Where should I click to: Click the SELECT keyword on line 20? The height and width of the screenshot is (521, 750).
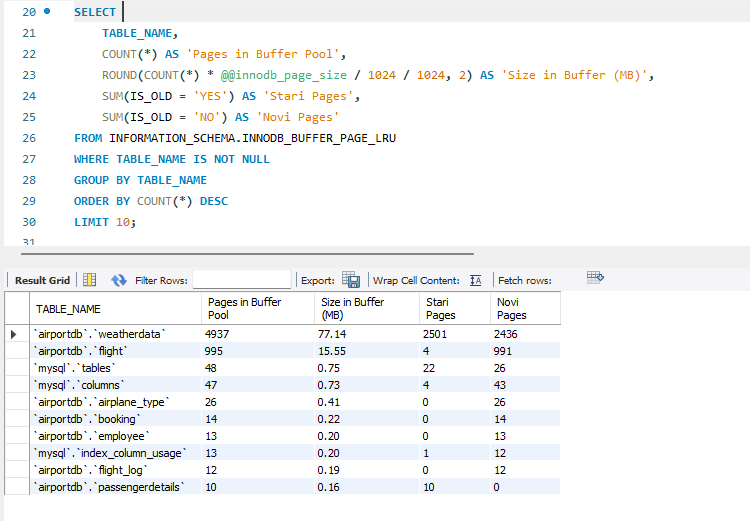click(x=95, y=12)
